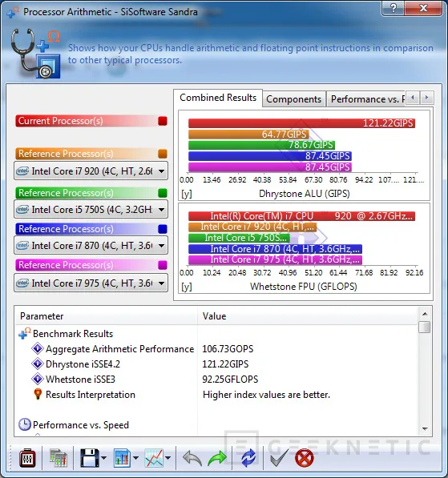Click the benchmark module icon in bottom toolbar
Image resolution: width=448 pixels, height=478 pixels.
tap(27, 458)
